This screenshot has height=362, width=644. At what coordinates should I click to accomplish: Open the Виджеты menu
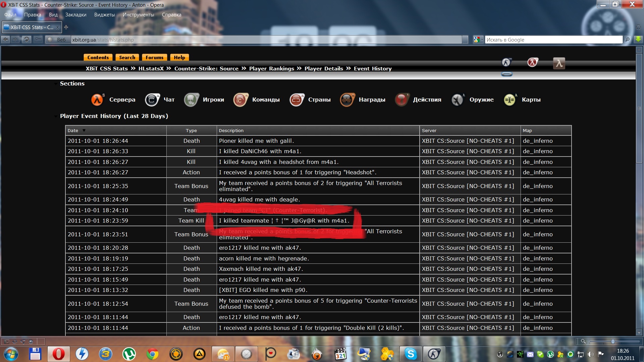(x=104, y=15)
